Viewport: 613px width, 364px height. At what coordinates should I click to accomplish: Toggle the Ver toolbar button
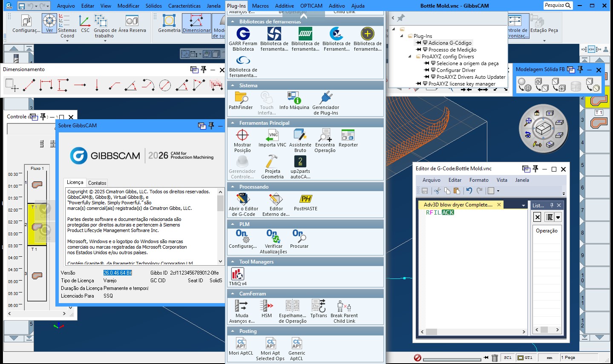pos(49,23)
